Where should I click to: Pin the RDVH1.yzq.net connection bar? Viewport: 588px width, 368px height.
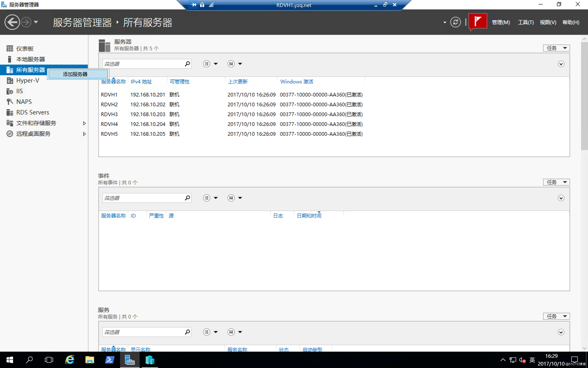tap(193, 5)
